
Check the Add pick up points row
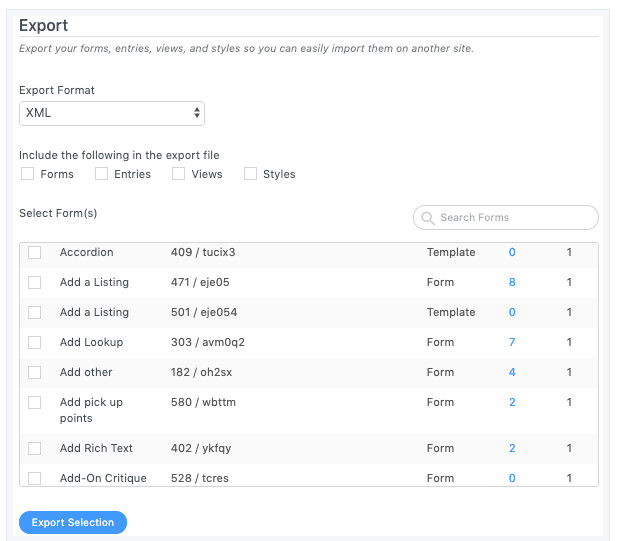[35, 403]
